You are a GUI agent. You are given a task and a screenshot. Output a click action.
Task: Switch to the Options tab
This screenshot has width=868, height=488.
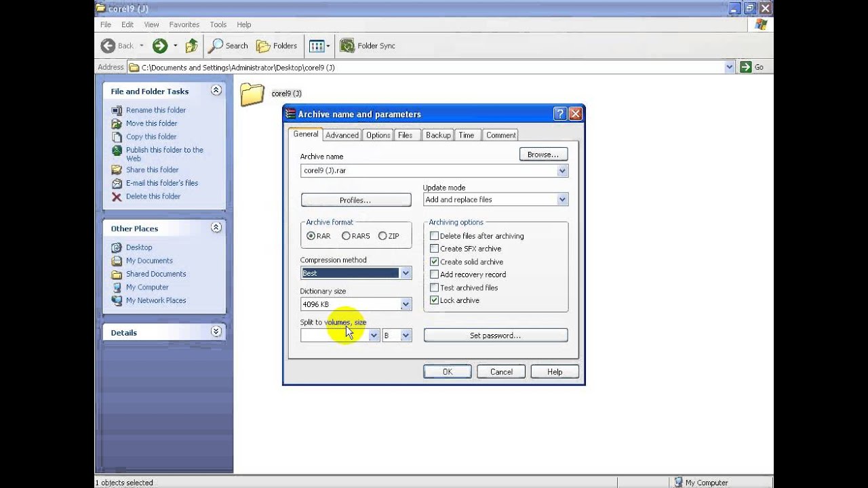[378, 135]
